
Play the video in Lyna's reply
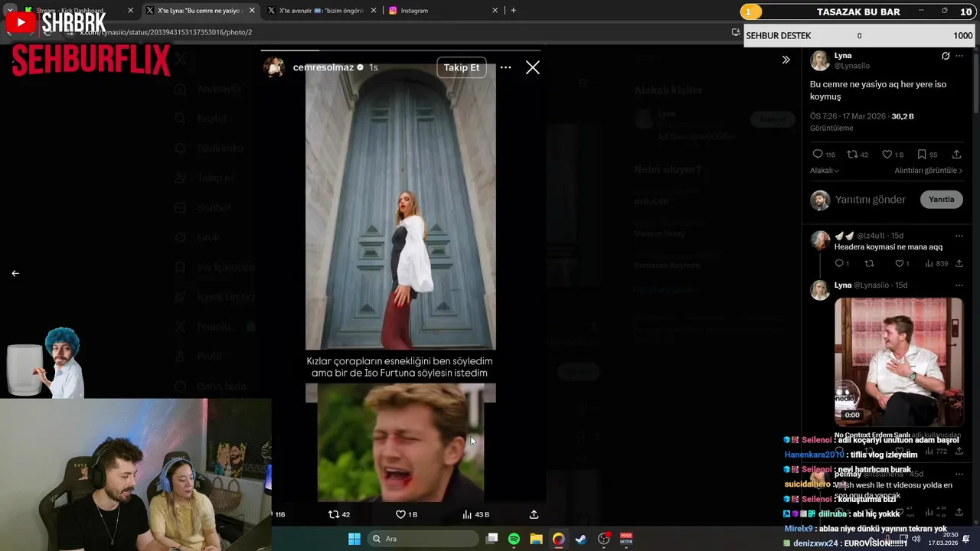[899, 362]
